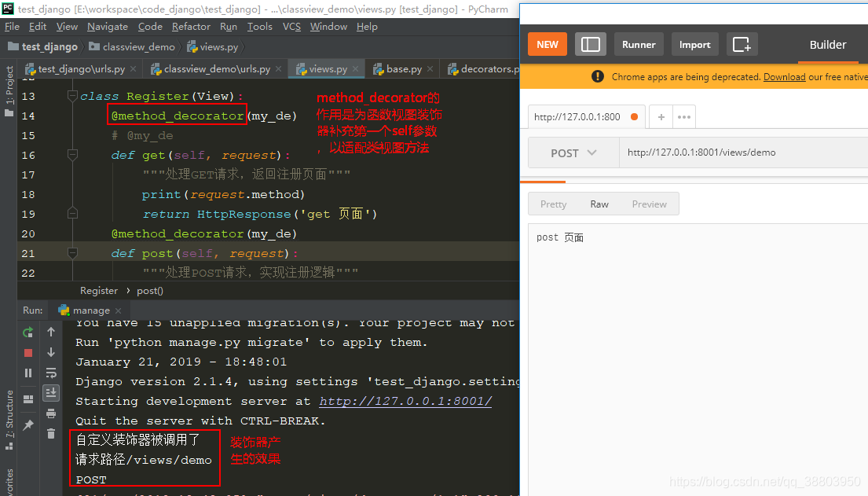868x496 pixels.
Task: Click Download link in deprecation banner
Action: [x=785, y=77]
